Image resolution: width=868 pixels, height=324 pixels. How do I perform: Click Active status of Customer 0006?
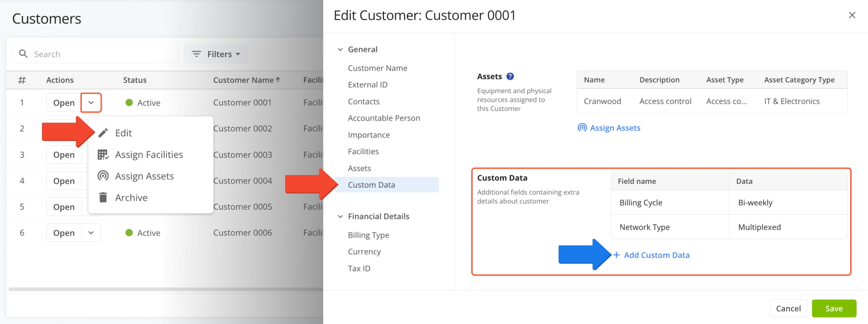click(x=143, y=233)
